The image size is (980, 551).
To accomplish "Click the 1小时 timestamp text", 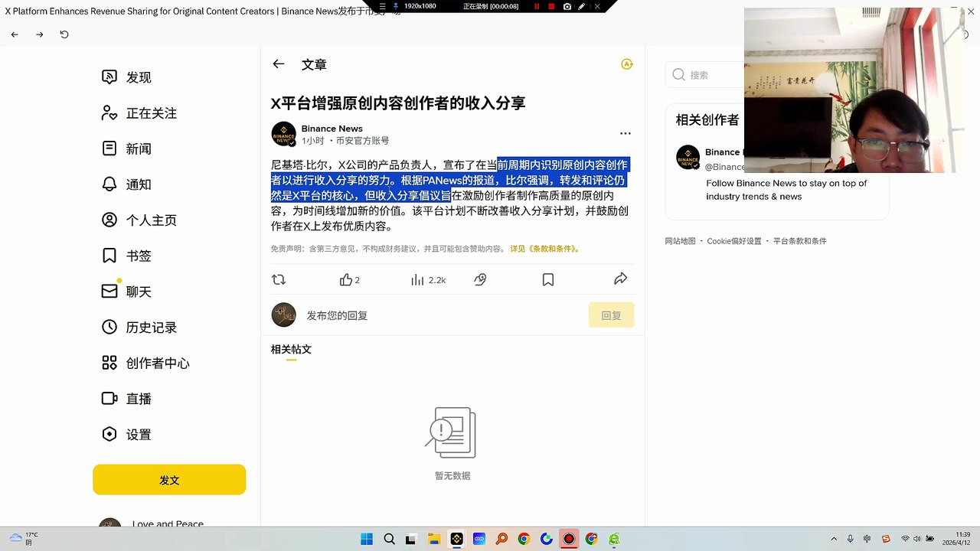I will coord(312,141).
